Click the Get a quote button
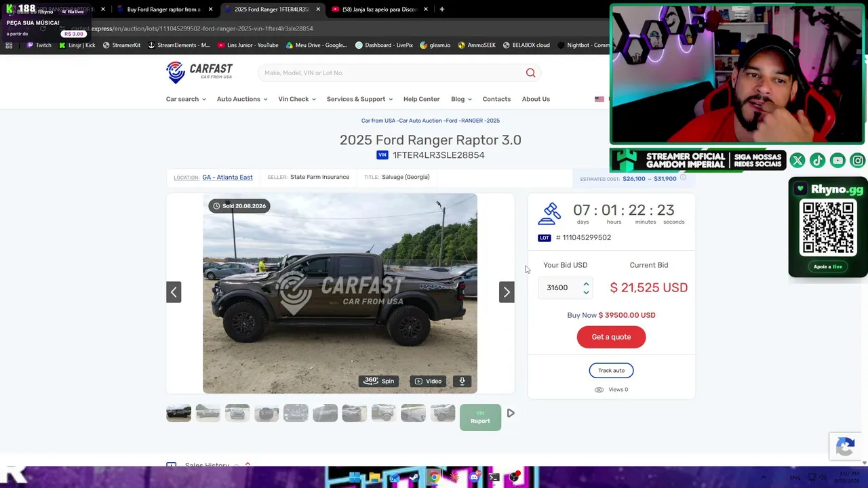 pyautogui.click(x=611, y=337)
